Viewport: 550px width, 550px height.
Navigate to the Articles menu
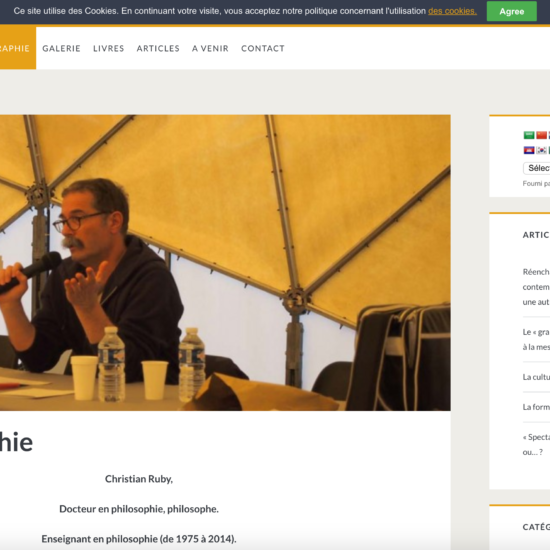coord(158,48)
